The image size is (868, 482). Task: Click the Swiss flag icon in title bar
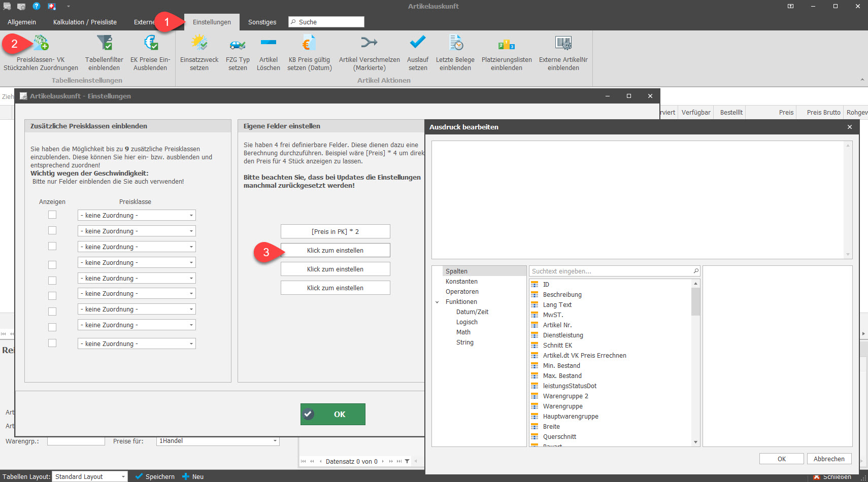[52, 6]
